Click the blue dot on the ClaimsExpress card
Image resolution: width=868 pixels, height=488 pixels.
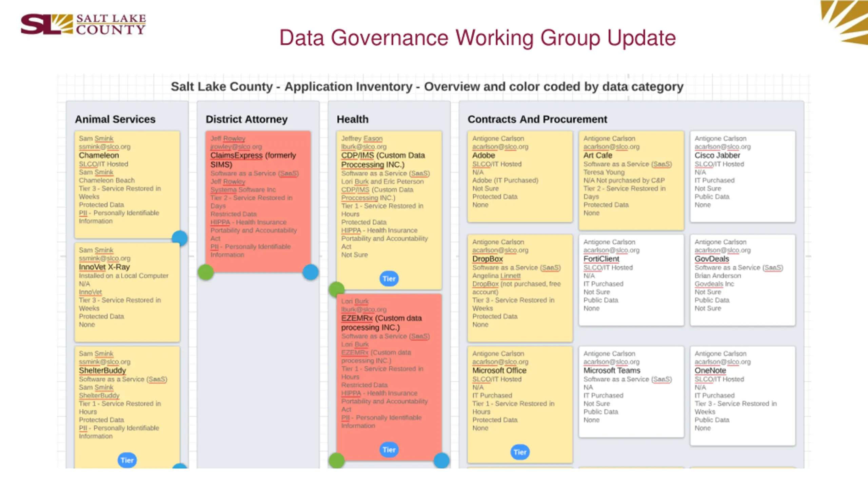tap(310, 272)
